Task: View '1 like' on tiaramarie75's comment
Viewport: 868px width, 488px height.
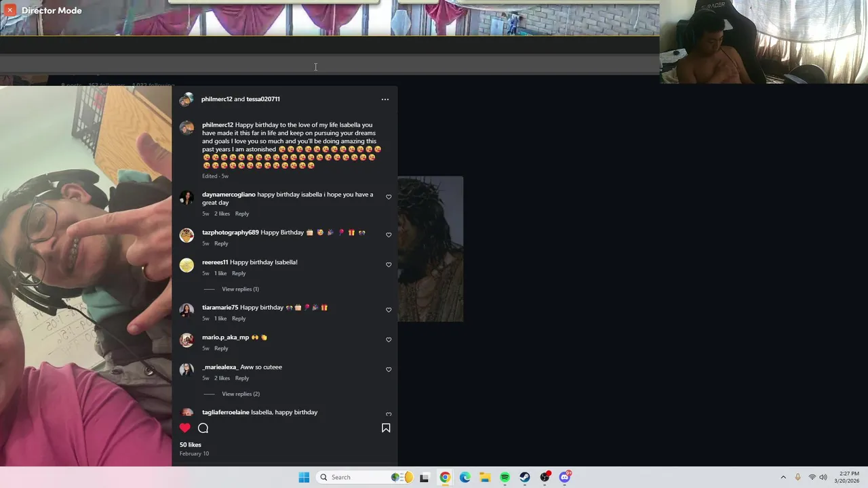Action: [x=220, y=319]
